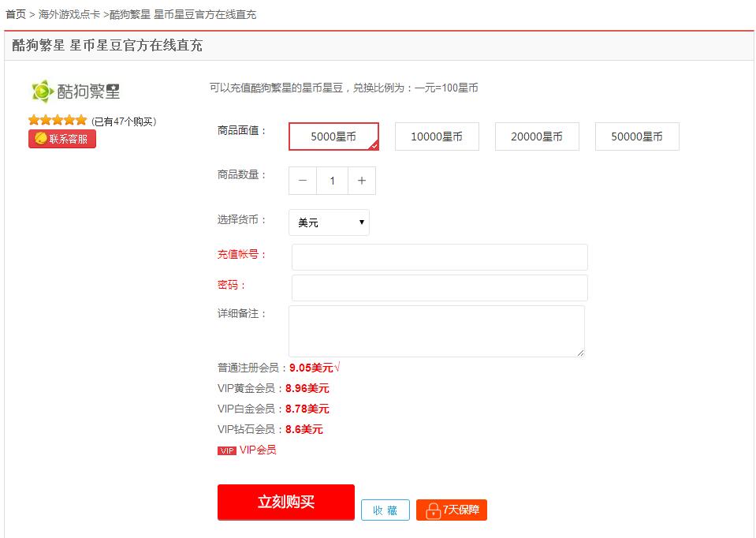Click the quantity value field
Screen dimensions: 756x538
[x=332, y=181]
